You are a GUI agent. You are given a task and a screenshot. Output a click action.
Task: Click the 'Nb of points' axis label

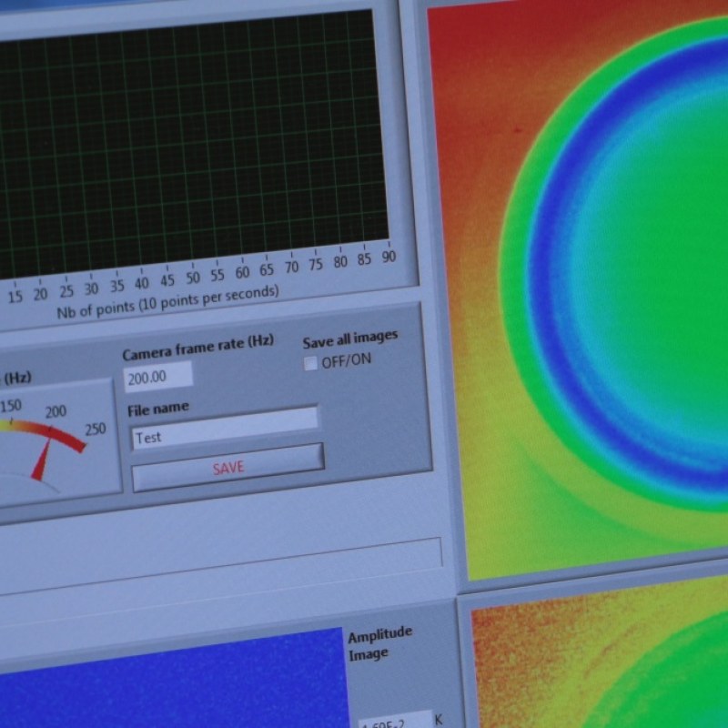point(168,301)
